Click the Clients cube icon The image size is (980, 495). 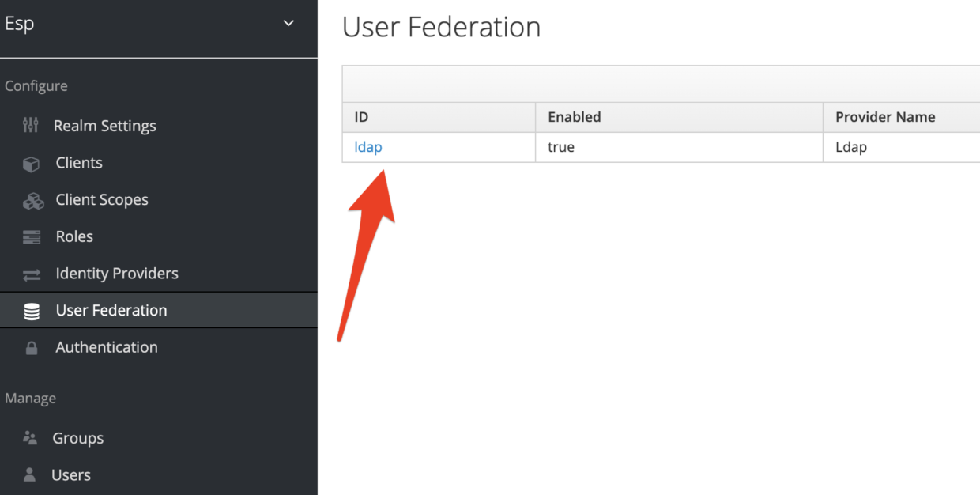pyautogui.click(x=31, y=164)
